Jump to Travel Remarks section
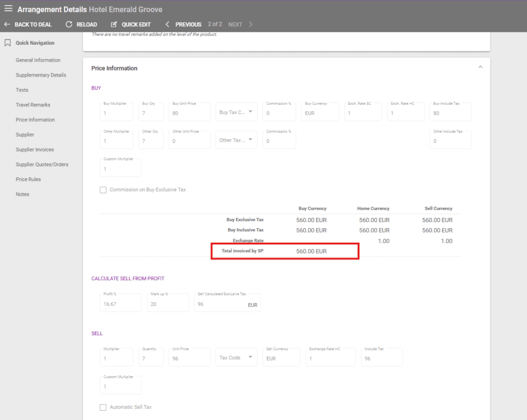This screenshot has height=420, width=527. pos(33,105)
